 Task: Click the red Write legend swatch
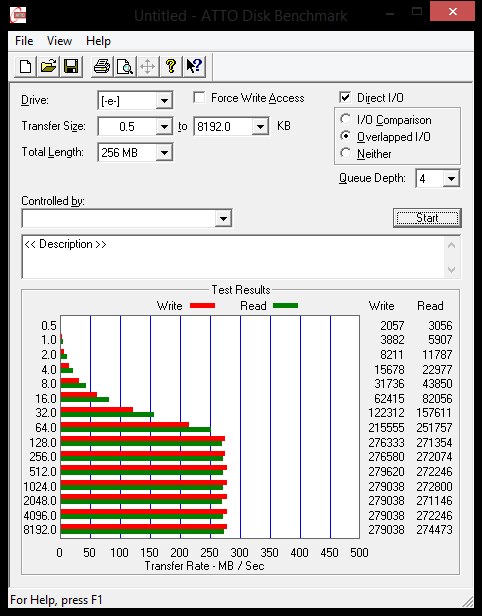click(202, 305)
